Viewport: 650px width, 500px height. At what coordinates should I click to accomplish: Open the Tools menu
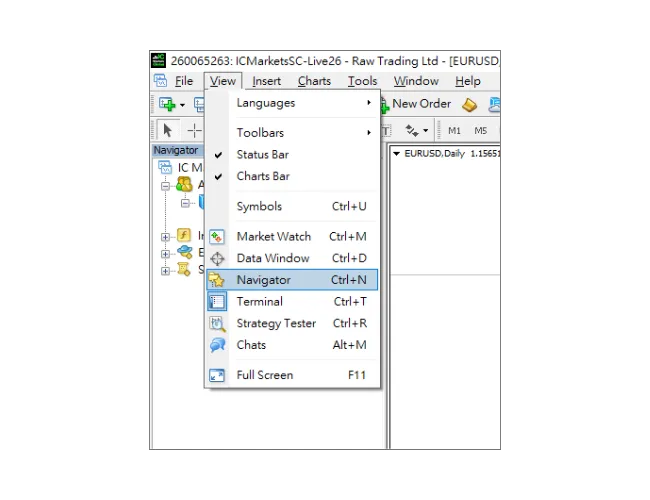click(362, 81)
